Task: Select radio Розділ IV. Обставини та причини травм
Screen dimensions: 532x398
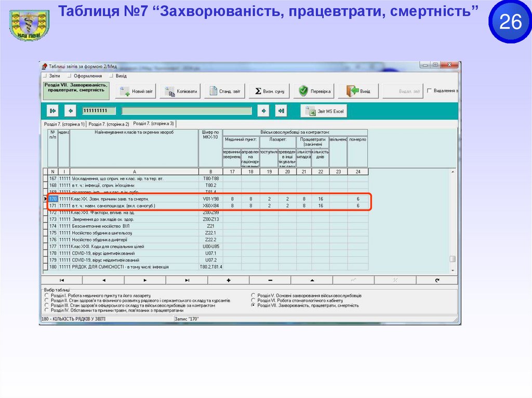Action: pyautogui.click(x=47, y=310)
